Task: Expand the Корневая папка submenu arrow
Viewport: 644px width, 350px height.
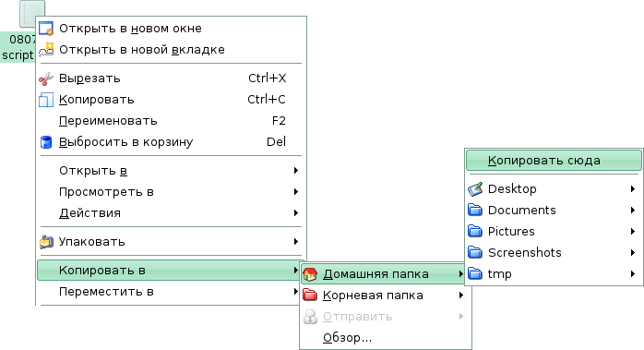Action: [x=460, y=296]
